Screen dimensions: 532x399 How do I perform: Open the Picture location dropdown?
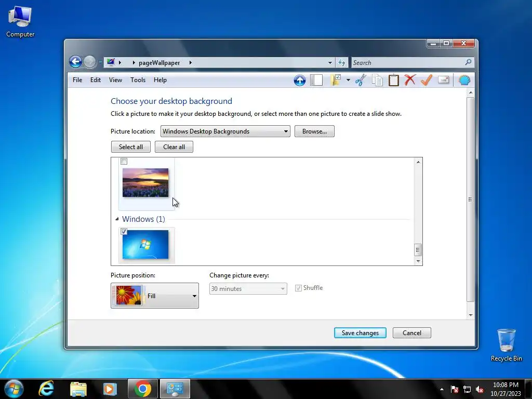[225, 131]
